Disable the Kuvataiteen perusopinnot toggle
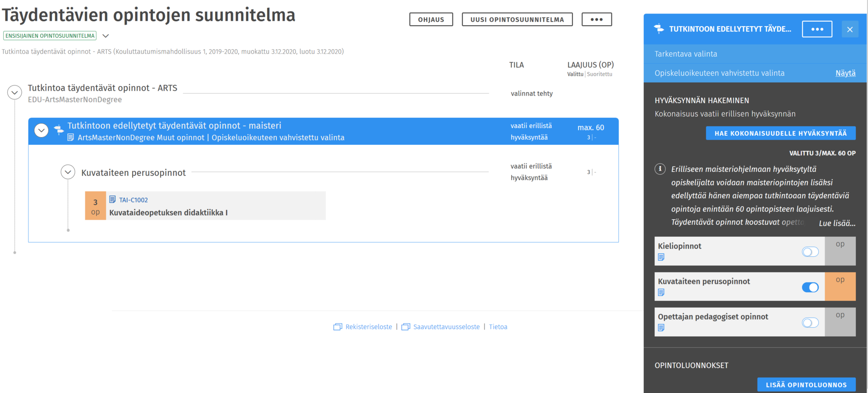Viewport: 868px width, 393px height. 810,287
